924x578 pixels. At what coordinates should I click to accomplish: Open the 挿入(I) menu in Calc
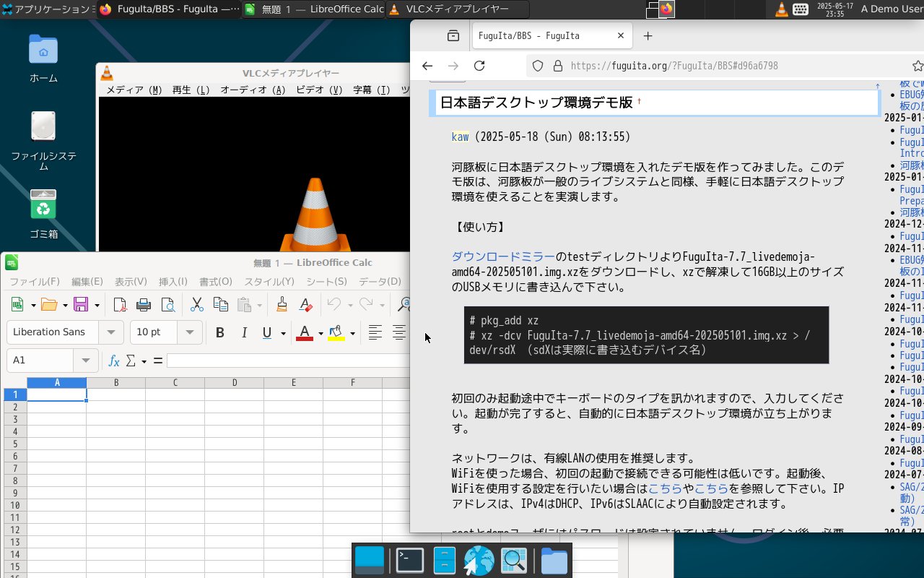[x=173, y=282]
